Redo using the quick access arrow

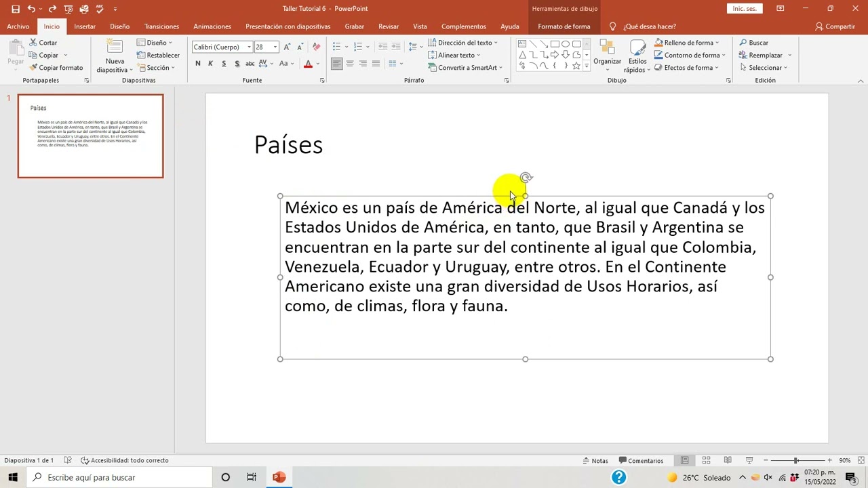(52, 9)
